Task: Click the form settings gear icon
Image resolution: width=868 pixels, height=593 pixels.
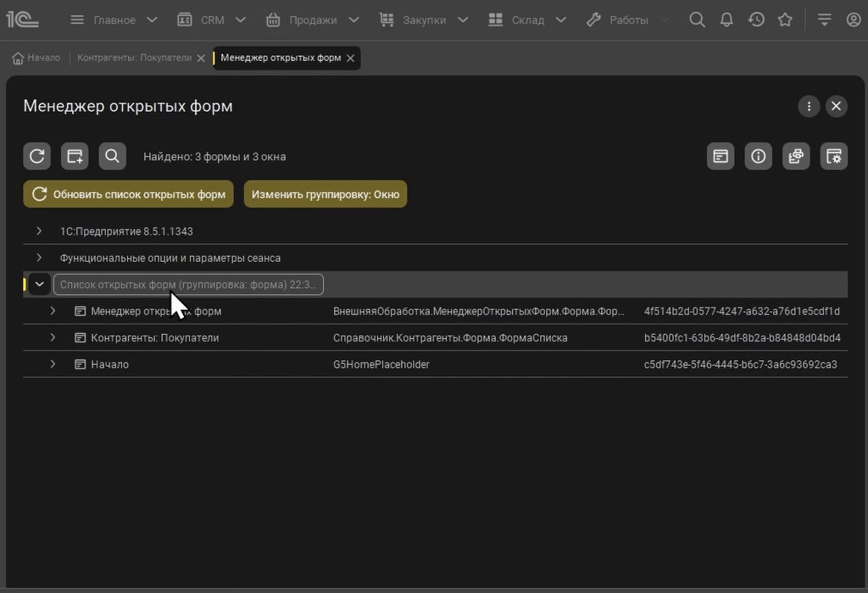Action: click(834, 156)
